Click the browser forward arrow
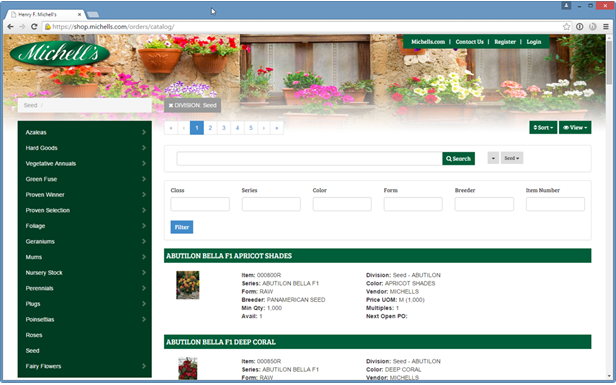This screenshot has width=616, height=385. (22, 26)
